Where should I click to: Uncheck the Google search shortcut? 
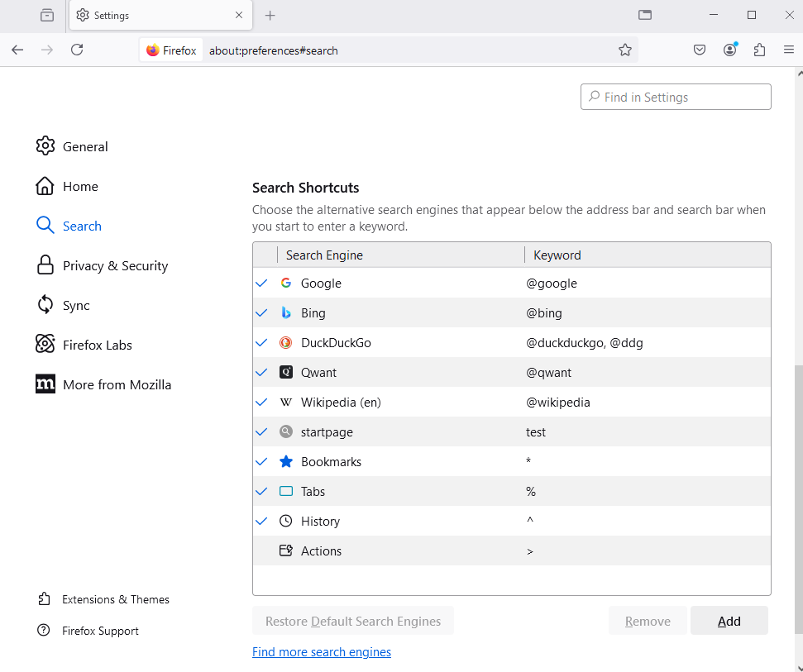click(x=261, y=283)
